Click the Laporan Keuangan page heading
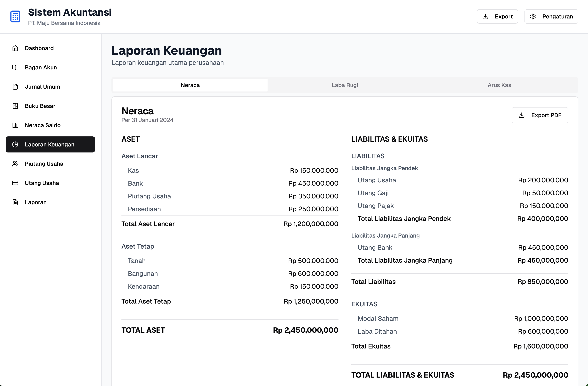This screenshot has height=386, width=588. [x=167, y=50]
